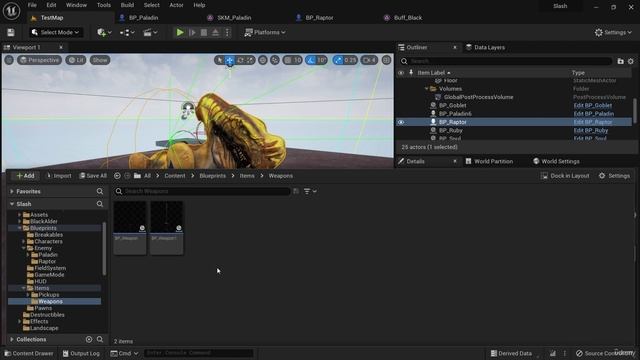Open the viewport Show menu
This screenshot has width=640, height=360.
click(100, 60)
